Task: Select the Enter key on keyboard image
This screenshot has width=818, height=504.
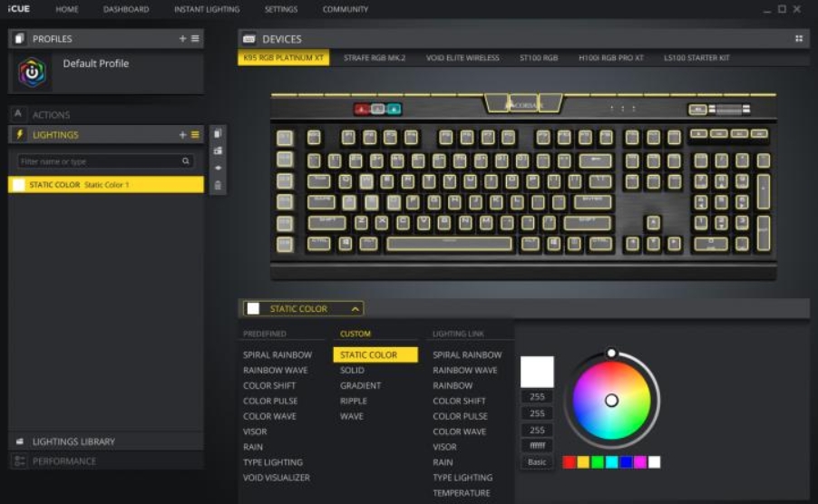Action: tap(592, 202)
